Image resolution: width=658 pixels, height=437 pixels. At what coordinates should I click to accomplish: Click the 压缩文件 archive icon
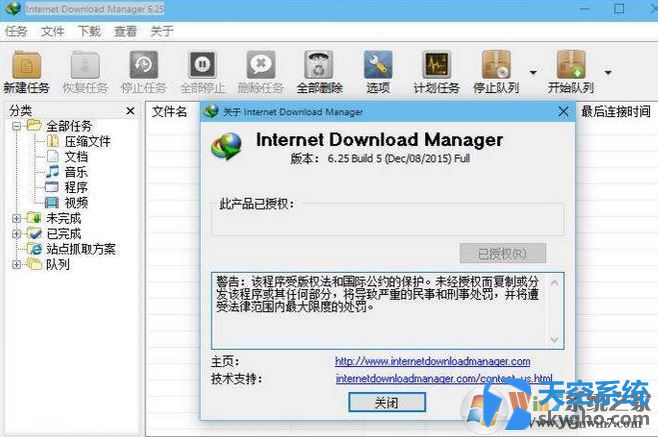point(52,141)
